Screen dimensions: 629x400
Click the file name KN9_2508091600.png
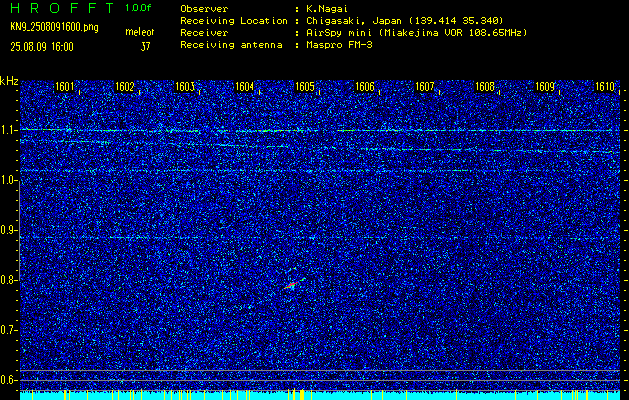54,27
